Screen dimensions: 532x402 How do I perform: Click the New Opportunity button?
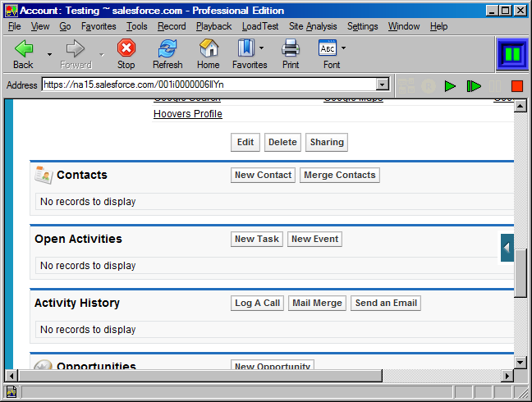(273, 365)
